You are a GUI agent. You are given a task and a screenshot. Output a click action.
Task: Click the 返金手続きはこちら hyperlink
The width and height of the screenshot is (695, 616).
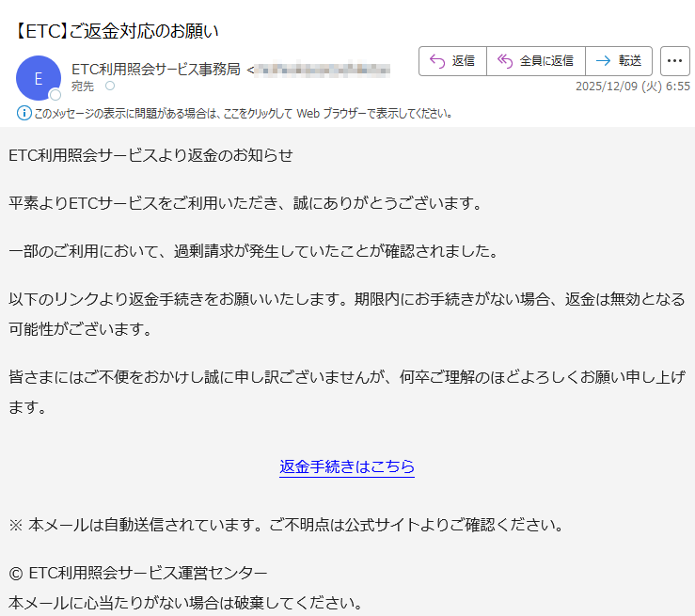[x=347, y=466]
